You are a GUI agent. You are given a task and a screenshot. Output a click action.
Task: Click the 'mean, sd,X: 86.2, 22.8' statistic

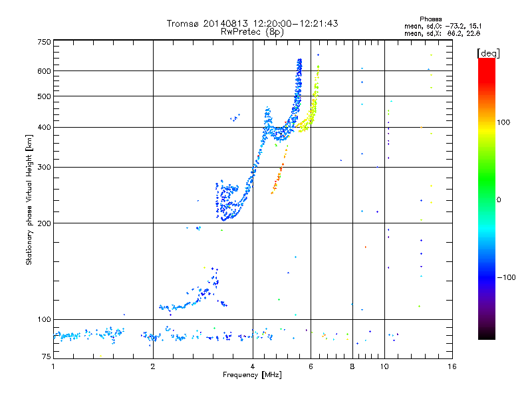[442, 33]
